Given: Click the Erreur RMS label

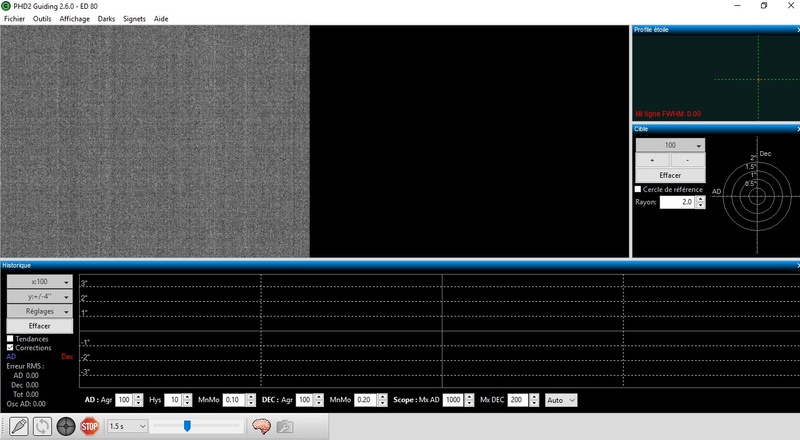Looking at the screenshot, I should pyautogui.click(x=25, y=366).
